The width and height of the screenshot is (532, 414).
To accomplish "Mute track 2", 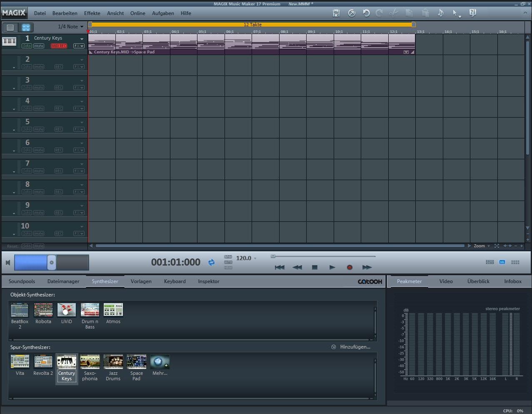I will pos(38,67).
